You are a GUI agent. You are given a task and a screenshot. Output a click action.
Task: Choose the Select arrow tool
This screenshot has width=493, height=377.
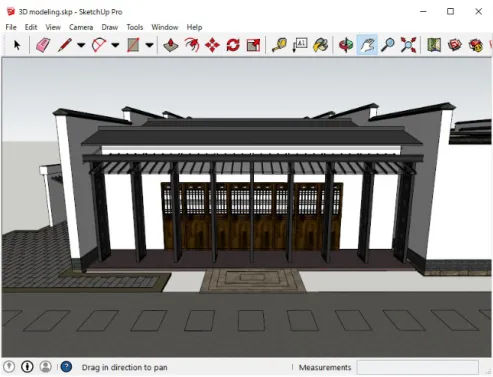(x=17, y=45)
